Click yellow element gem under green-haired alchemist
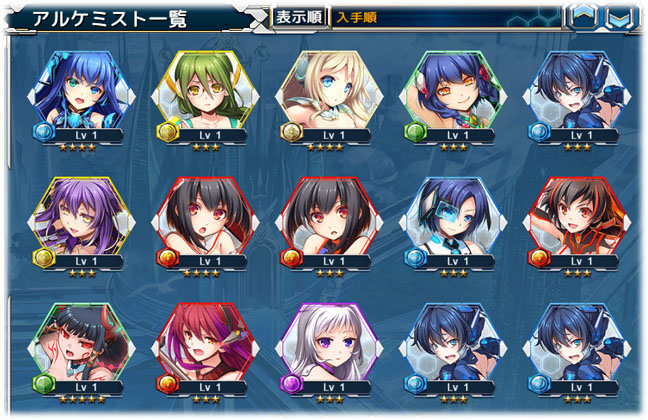The width and height of the screenshot is (648, 420). pyautogui.click(x=168, y=132)
